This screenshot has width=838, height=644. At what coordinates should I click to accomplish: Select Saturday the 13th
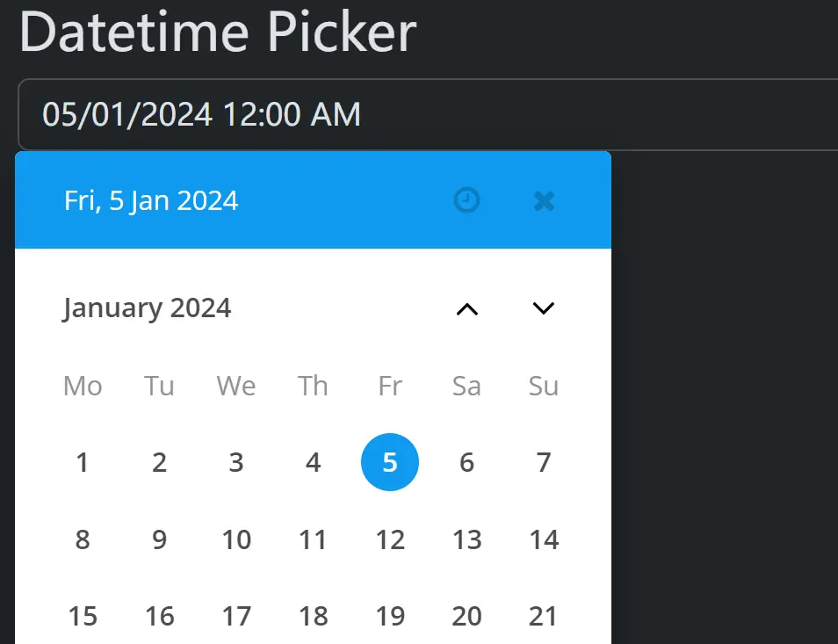click(x=466, y=539)
